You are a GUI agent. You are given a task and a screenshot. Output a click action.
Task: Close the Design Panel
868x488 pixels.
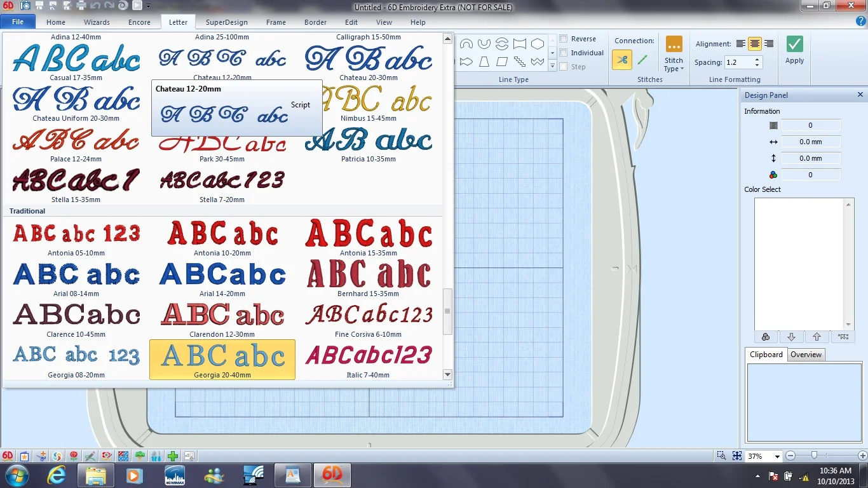[860, 95]
